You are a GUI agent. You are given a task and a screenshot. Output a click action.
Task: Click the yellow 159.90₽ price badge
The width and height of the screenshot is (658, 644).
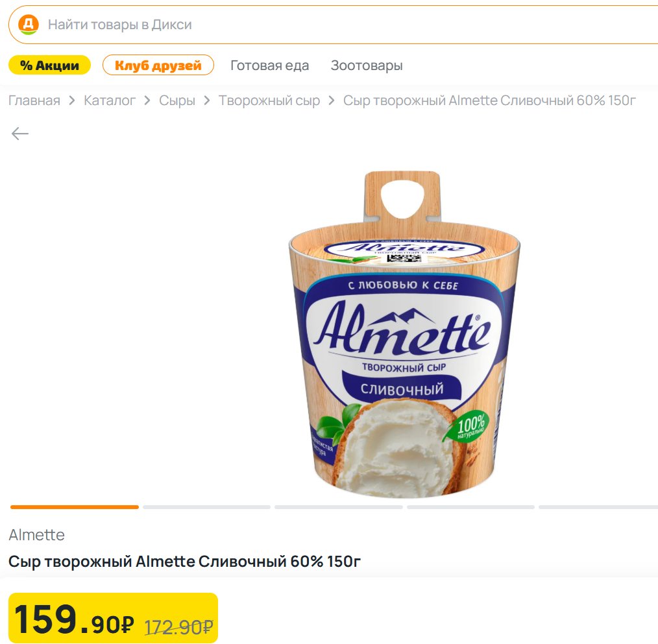pos(113,618)
